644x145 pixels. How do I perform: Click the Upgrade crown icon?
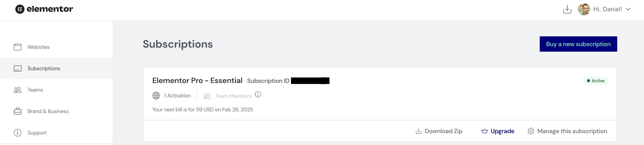pyautogui.click(x=484, y=131)
